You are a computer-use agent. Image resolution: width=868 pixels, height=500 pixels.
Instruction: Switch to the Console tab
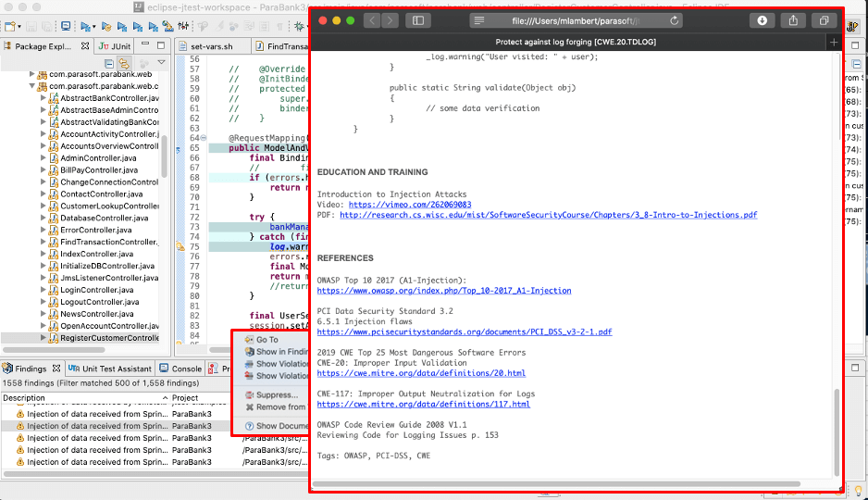(180, 369)
